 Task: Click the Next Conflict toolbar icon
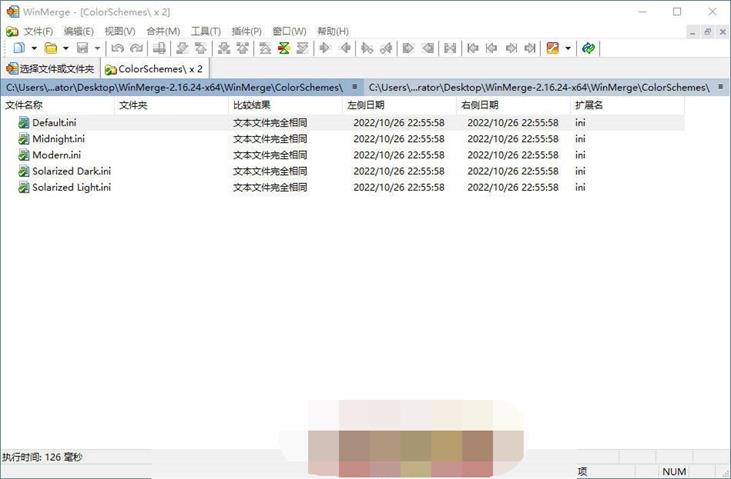coord(224,48)
